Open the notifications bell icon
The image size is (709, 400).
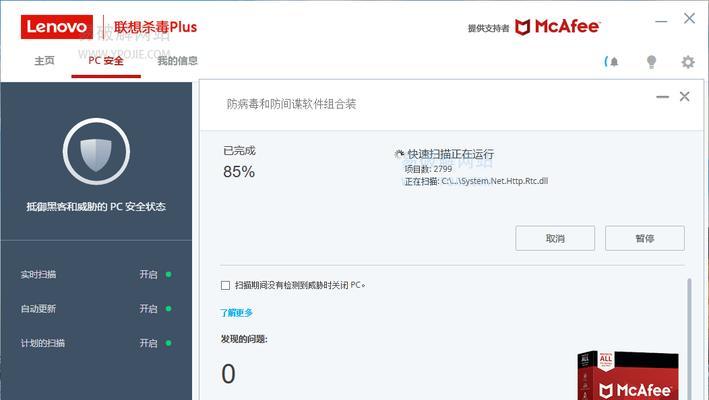pyautogui.click(x=612, y=61)
